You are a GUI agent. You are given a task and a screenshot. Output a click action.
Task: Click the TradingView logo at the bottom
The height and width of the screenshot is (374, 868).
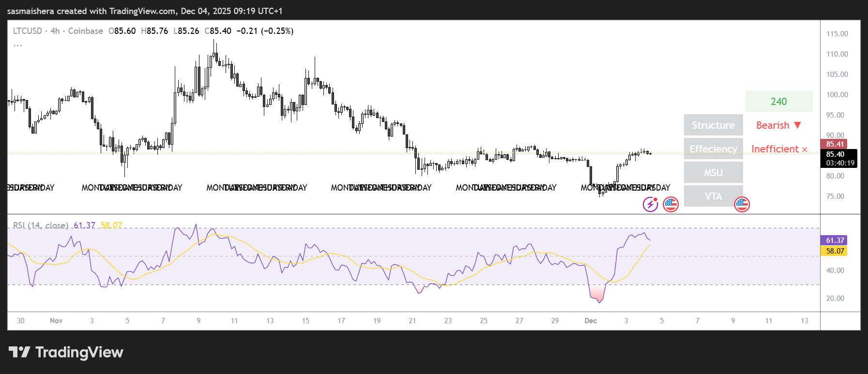66,352
